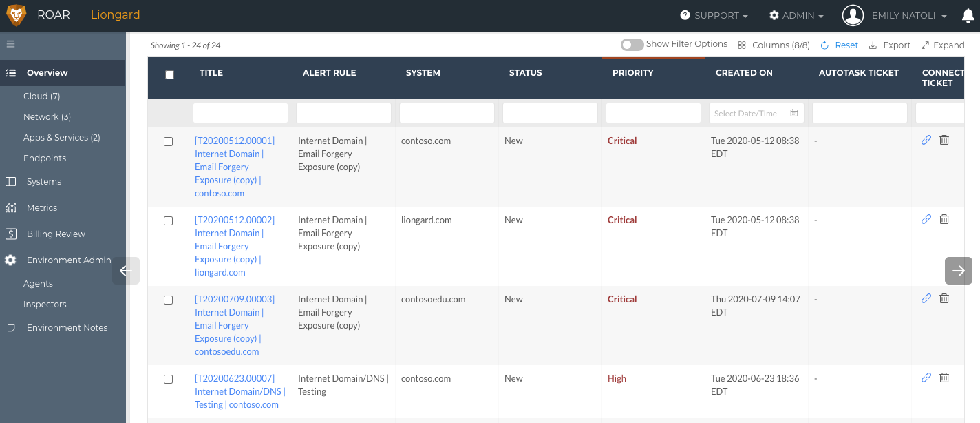Viewport: 980px width, 423px height.
Task: Click the user avatar icon
Action: [x=853, y=15]
